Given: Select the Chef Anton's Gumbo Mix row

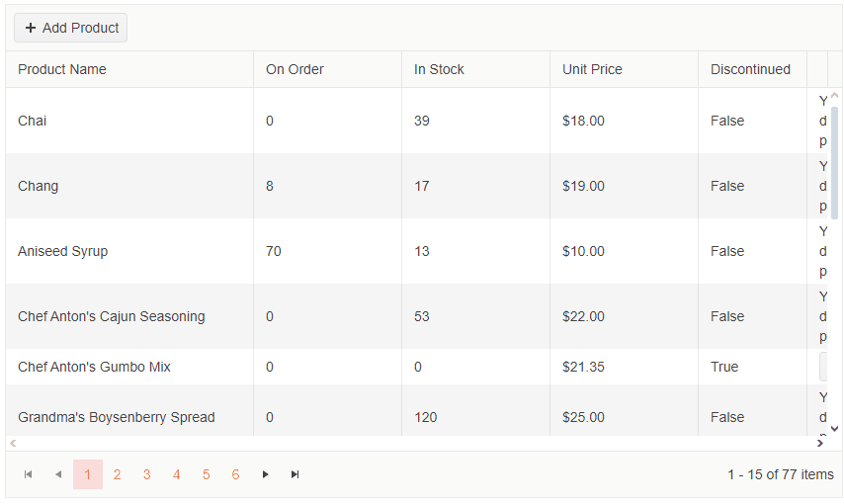Looking at the screenshot, I should point(94,367).
